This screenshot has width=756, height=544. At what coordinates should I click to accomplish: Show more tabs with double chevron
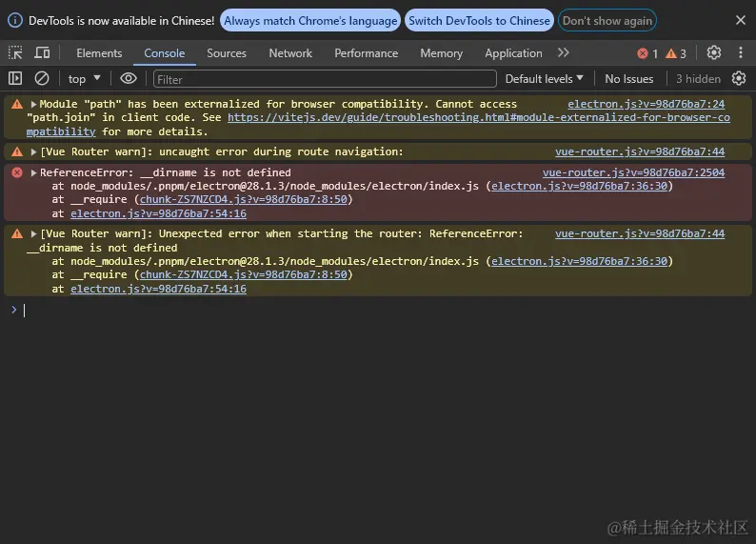tap(563, 52)
